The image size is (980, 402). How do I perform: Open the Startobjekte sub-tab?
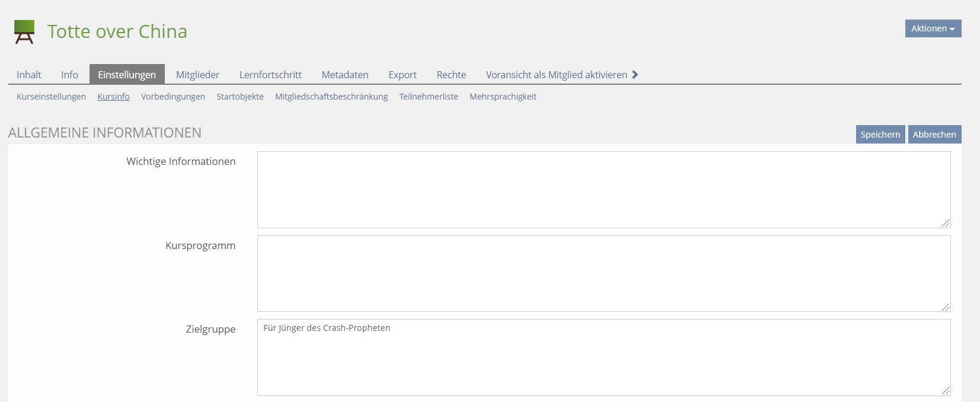tap(240, 97)
